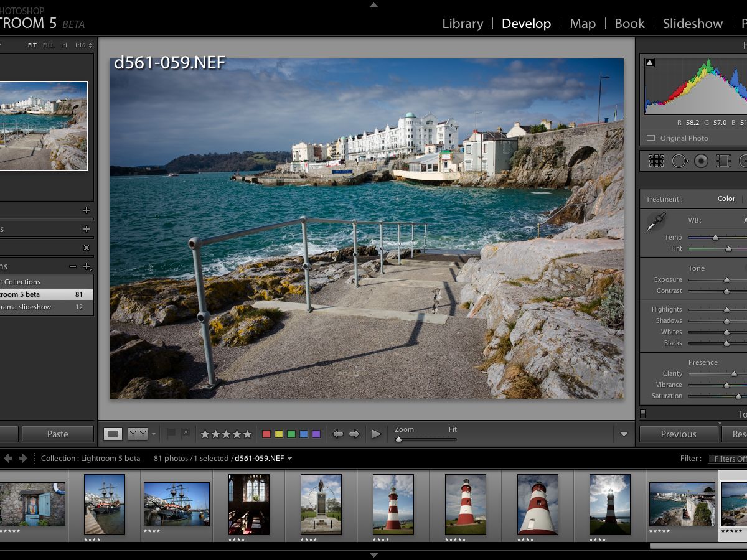The image size is (747, 560).
Task: Select the blue shuttered doorway thumbnail
Action: pyautogui.click(x=32, y=504)
